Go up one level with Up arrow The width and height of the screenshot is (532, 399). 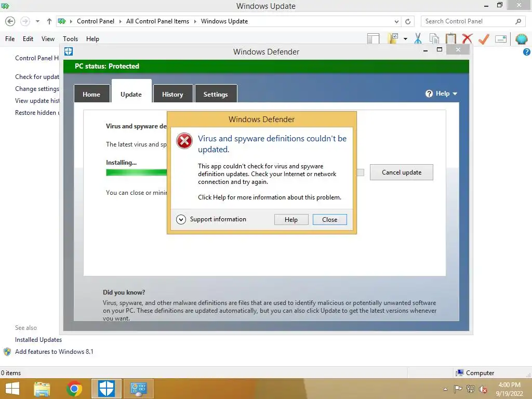point(49,21)
